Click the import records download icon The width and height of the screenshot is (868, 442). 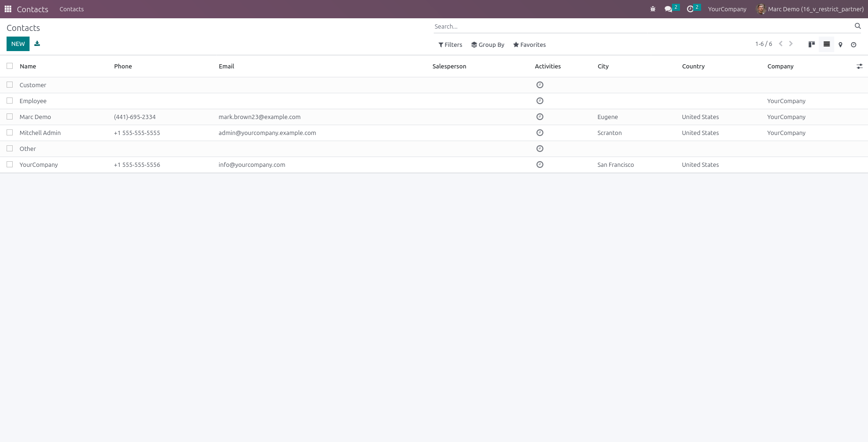(x=37, y=44)
